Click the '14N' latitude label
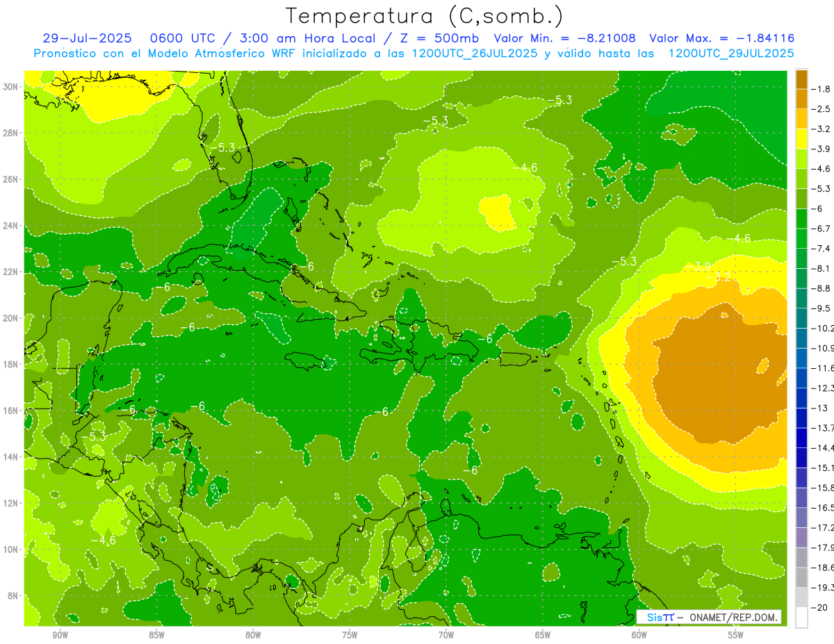 [x=10, y=456]
